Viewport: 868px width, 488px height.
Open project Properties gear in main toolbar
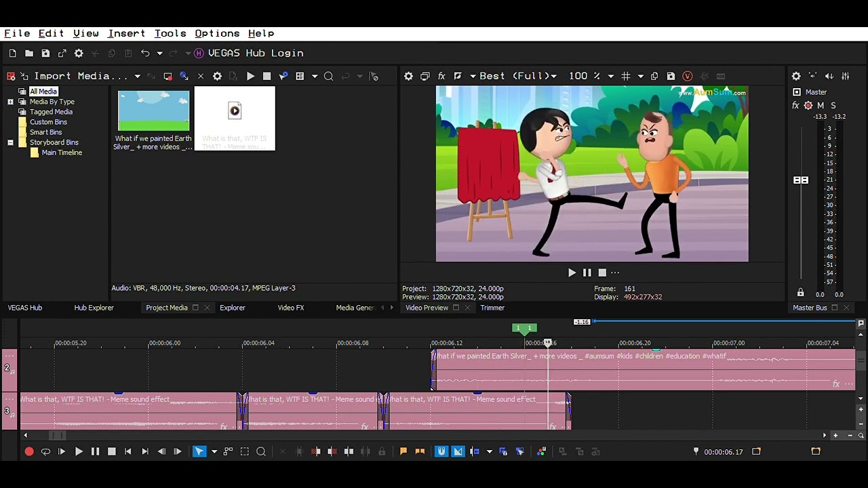point(79,54)
